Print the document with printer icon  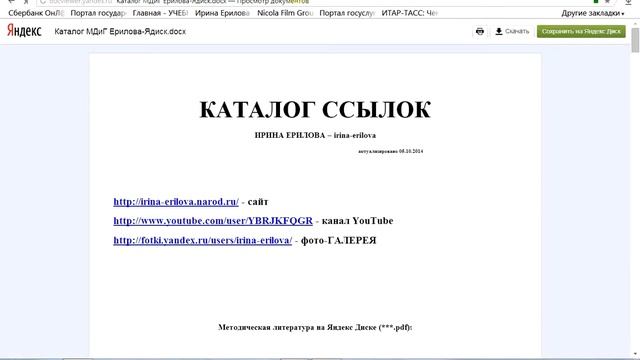point(480,31)
